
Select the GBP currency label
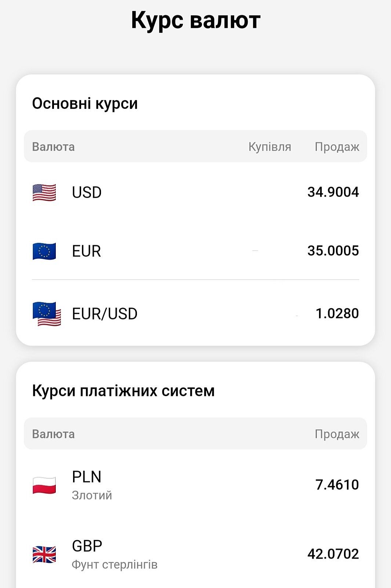[87, 546]
